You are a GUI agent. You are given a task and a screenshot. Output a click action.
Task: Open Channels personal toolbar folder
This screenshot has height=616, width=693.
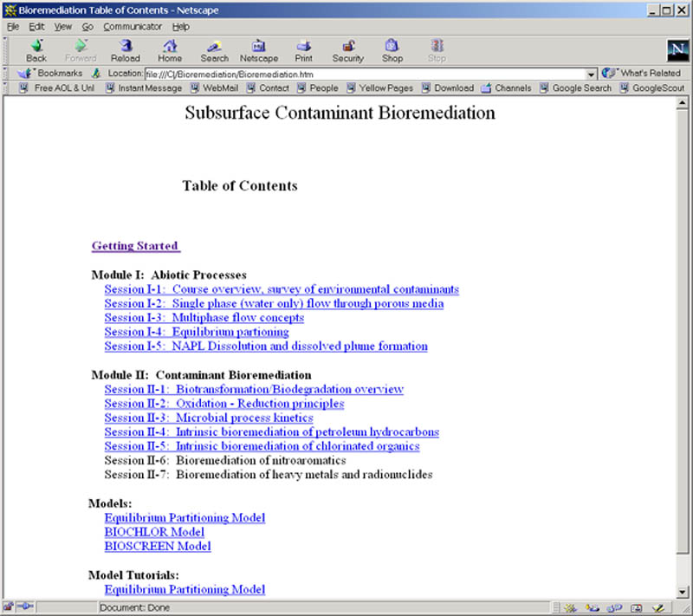coord(507,88)
